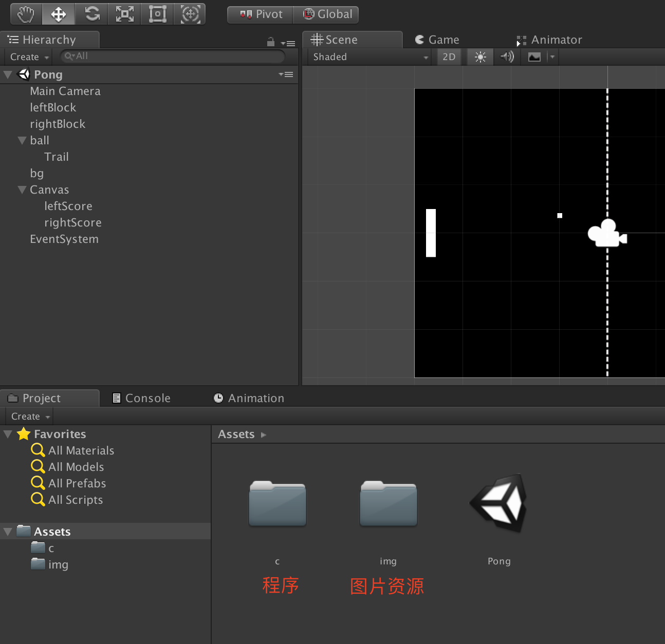The width and height of the screenshot is (665, 644).
Task: Switch to the Game tab
Action: pyautogui.click(x=437, y=39)
